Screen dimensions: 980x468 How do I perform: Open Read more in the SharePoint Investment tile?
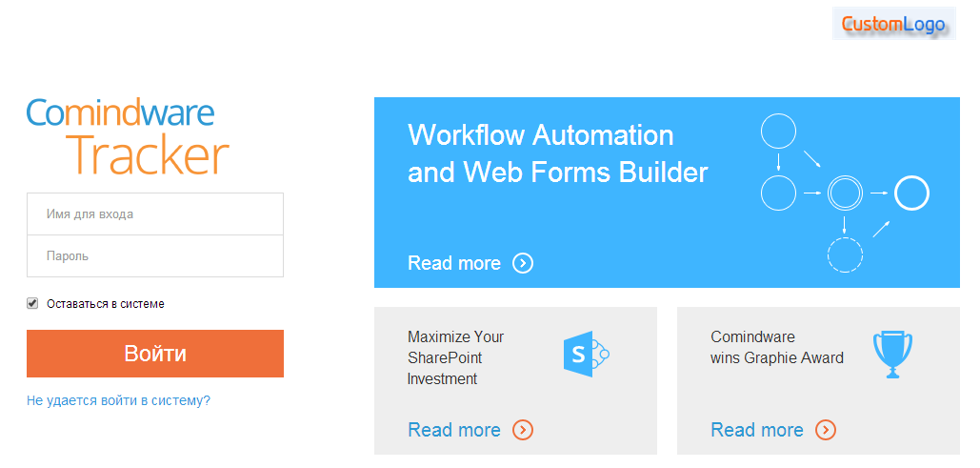pyautogui.click(x=454, y=430)
